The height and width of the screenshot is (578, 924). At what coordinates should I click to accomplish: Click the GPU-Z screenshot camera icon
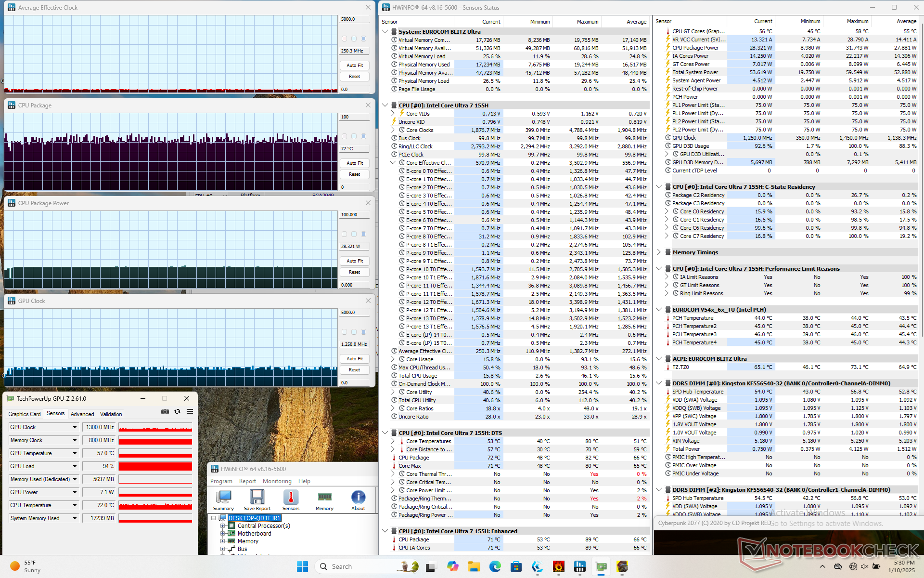click(x=165, y=411)
